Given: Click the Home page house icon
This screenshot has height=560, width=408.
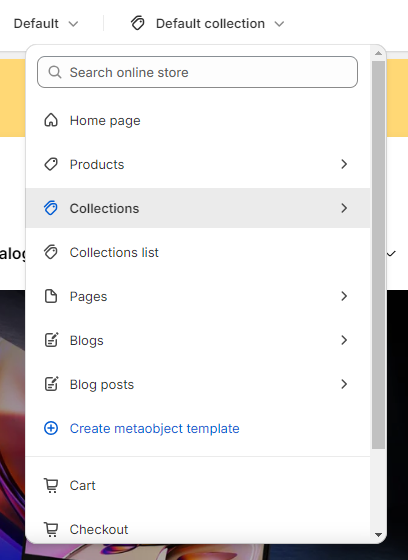Looking at the screenshot, I should click(x=51, y=120).
